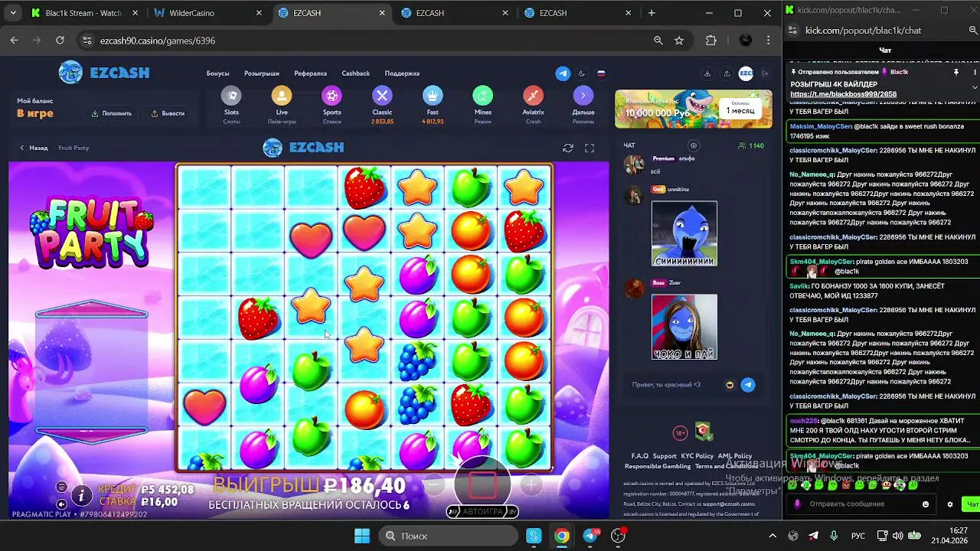
Task: Toggle chat visibility eye icon
Action: pyautogui.click(x=694, y=145)
